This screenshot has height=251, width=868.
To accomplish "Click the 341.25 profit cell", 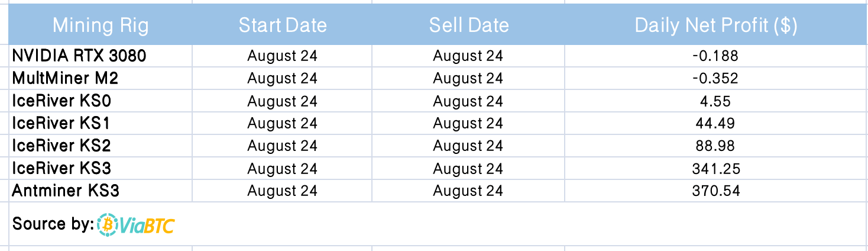I will 715,169.
